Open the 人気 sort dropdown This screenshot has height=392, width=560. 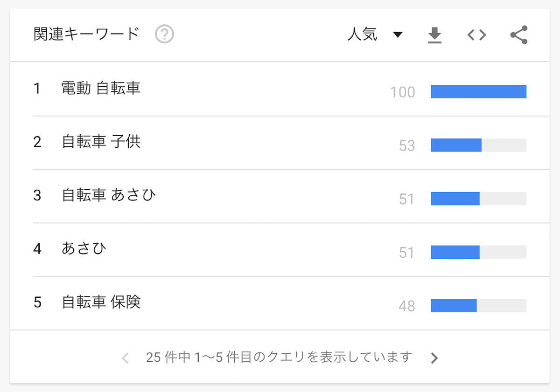tap(375, 34)
